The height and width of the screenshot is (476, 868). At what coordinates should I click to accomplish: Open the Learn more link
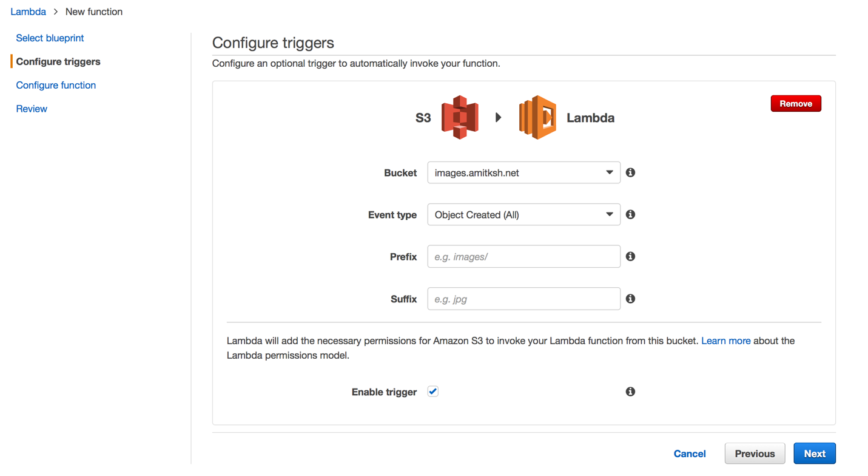725,341
